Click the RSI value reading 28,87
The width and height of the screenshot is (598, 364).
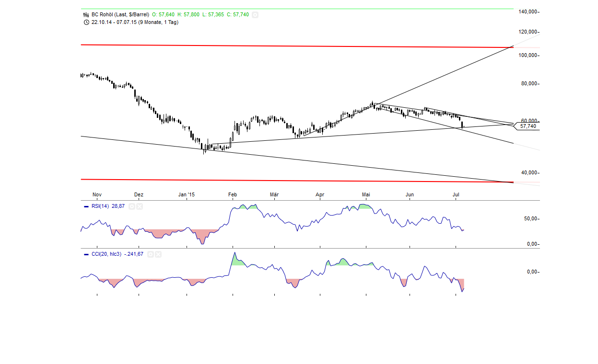point(118,206)
